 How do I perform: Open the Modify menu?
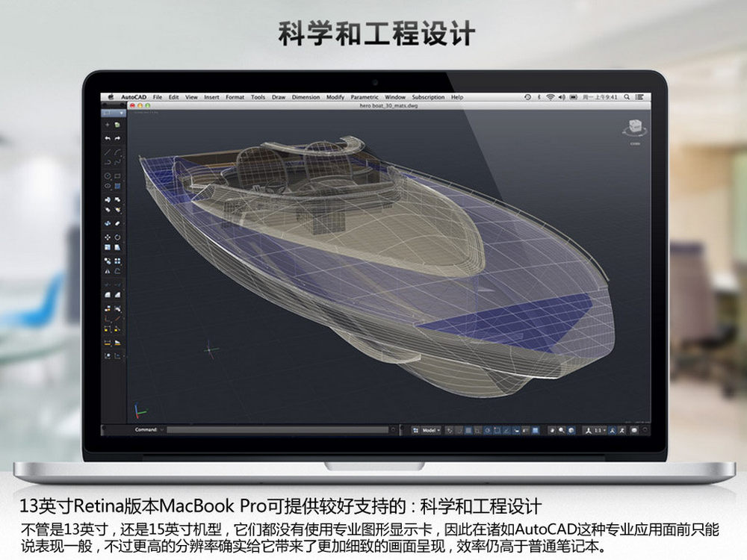[x=335, y=97]
